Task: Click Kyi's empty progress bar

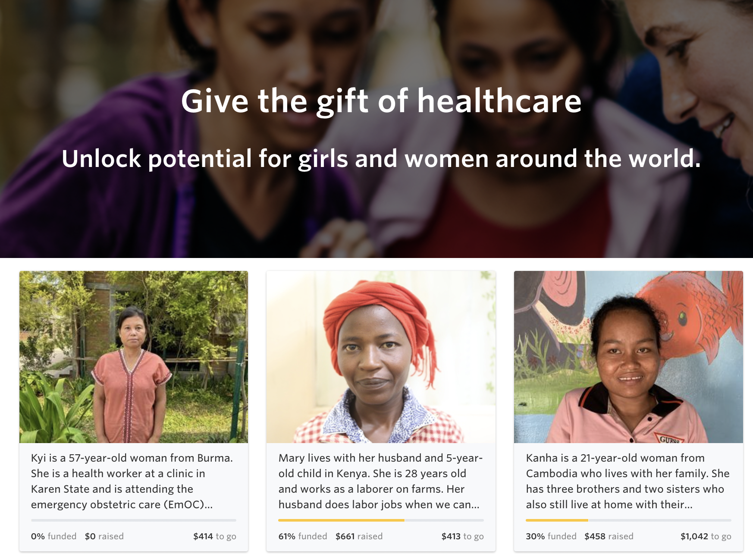Action: (134, 520)
